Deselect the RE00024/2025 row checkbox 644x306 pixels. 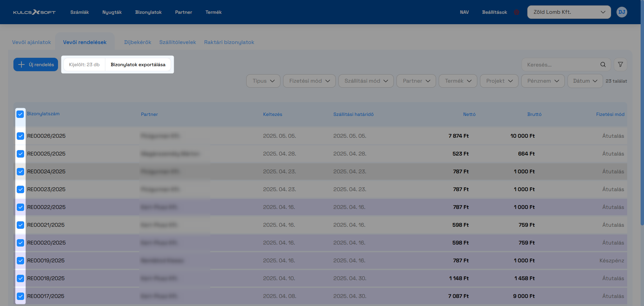(20, 172)
